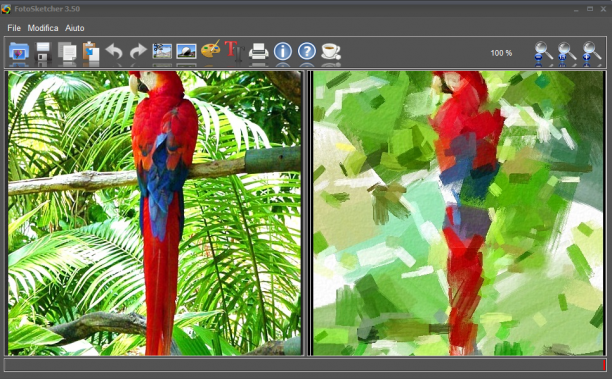Paste from the clipboard using the paste icon
The height and width of the screenshot is (379, 612).
pos(91,52)
